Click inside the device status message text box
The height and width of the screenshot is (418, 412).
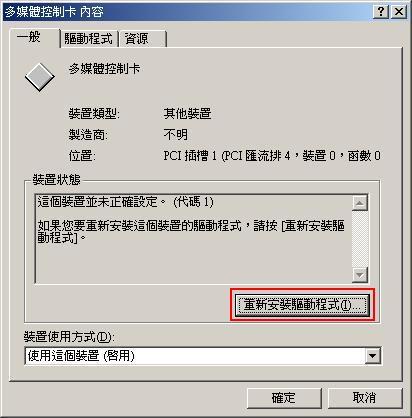point(193,239)
